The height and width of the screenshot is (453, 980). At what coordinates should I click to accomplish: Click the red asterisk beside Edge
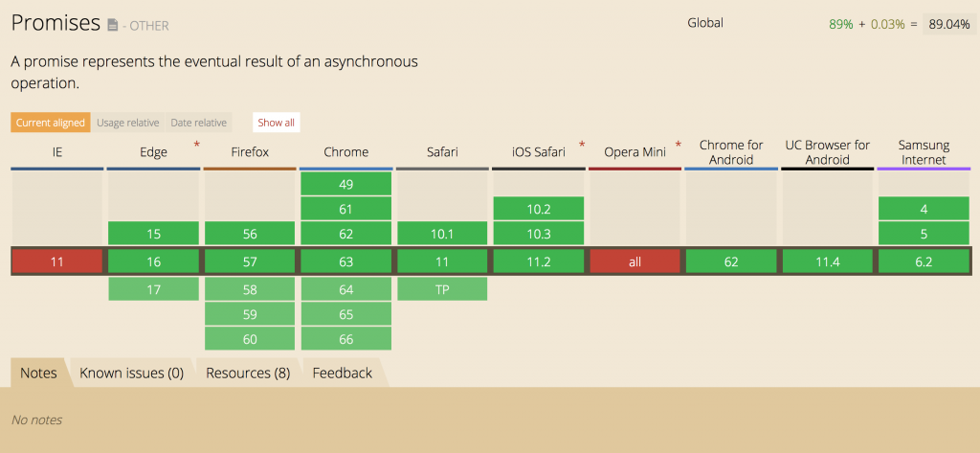(197, 146)
